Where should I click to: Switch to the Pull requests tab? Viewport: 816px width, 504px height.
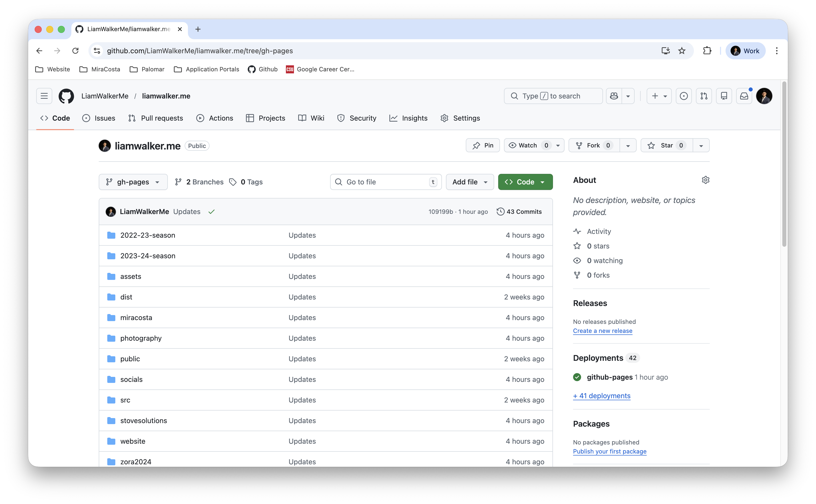click(156, 118)
